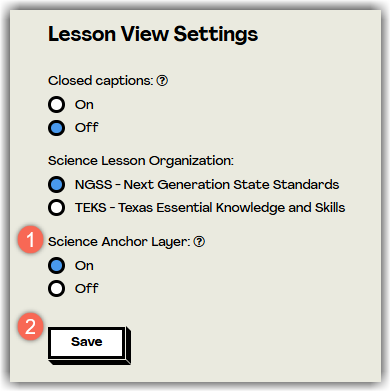
Task: Enable Science Anchor Layer On option
Action: click(56, 266)
